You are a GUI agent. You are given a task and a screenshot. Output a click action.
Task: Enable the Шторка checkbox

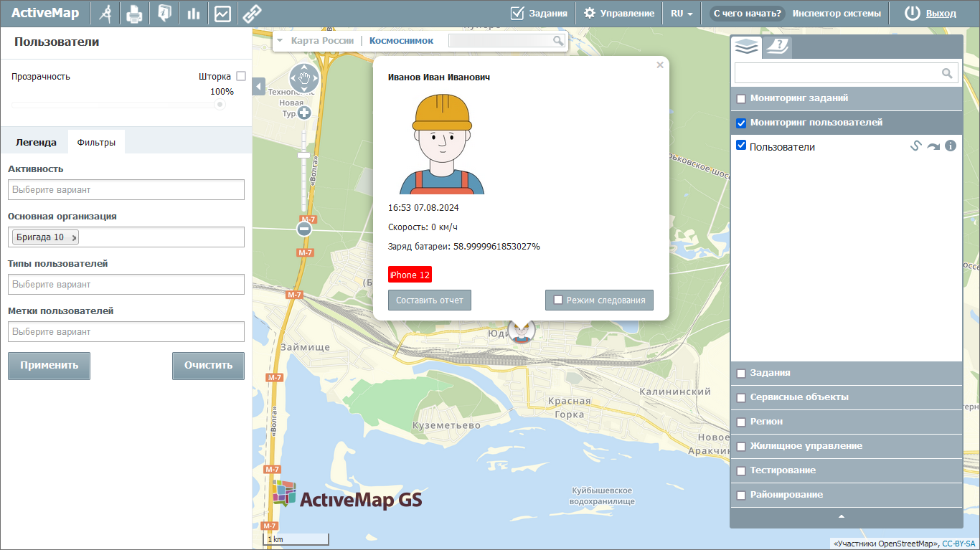pos(241,76)
